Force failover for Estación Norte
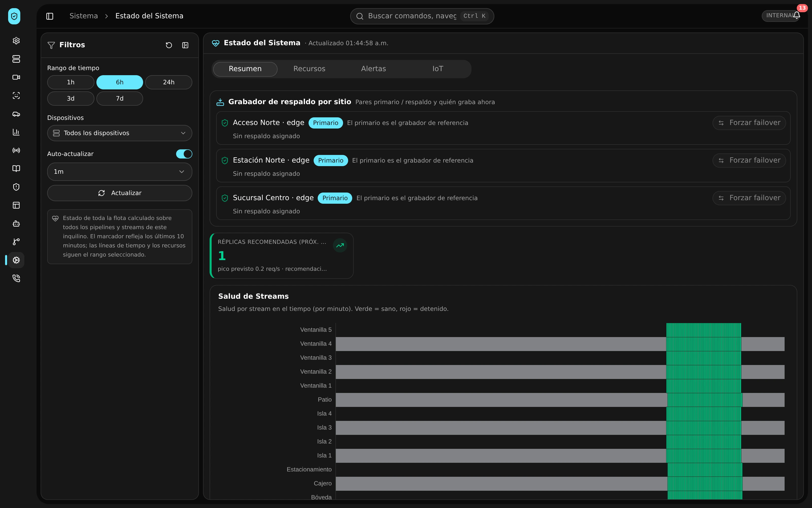812x508 pixels. point(749,160)
